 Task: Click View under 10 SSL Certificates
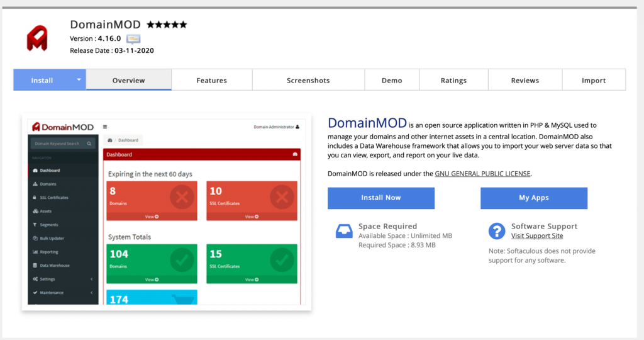252,217
